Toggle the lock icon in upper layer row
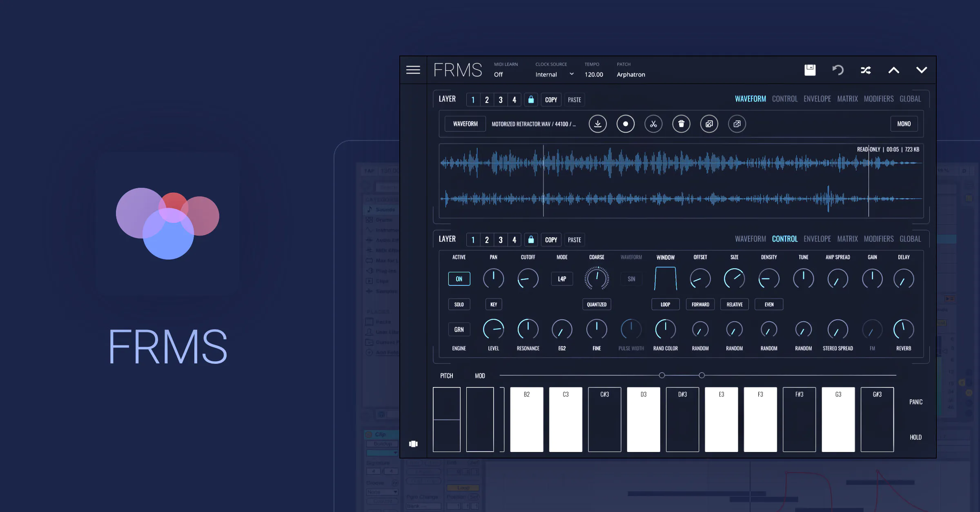The image size is (980, 512). 531,100
